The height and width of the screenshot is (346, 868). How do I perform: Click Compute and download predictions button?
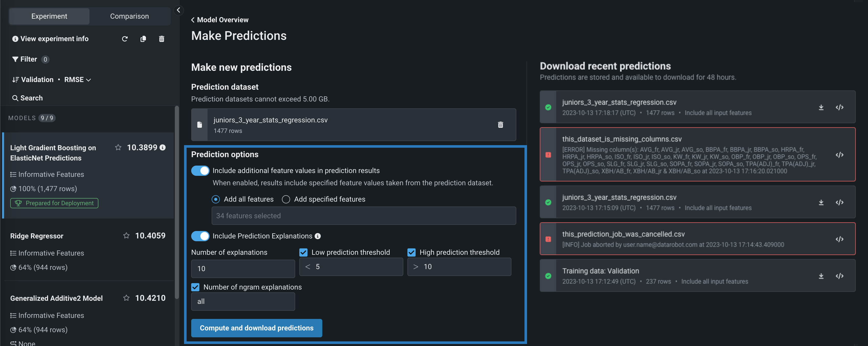pyautogui.click(x=256, y=328)
